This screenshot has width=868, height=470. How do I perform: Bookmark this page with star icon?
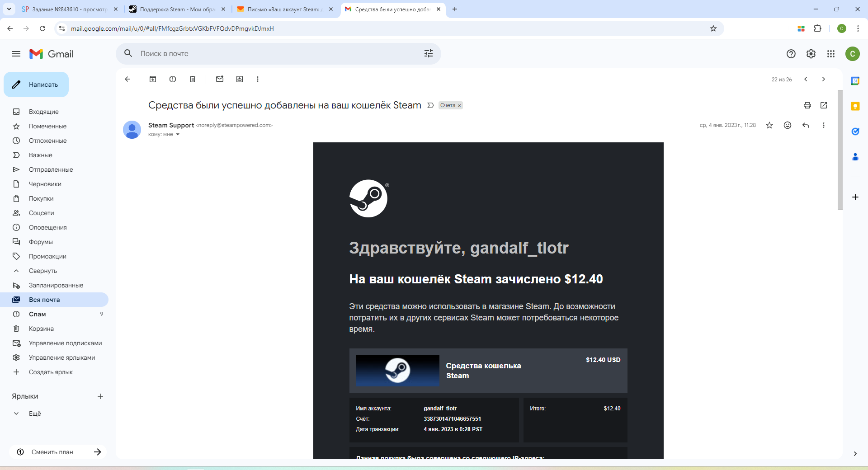(x=713, y=28)
